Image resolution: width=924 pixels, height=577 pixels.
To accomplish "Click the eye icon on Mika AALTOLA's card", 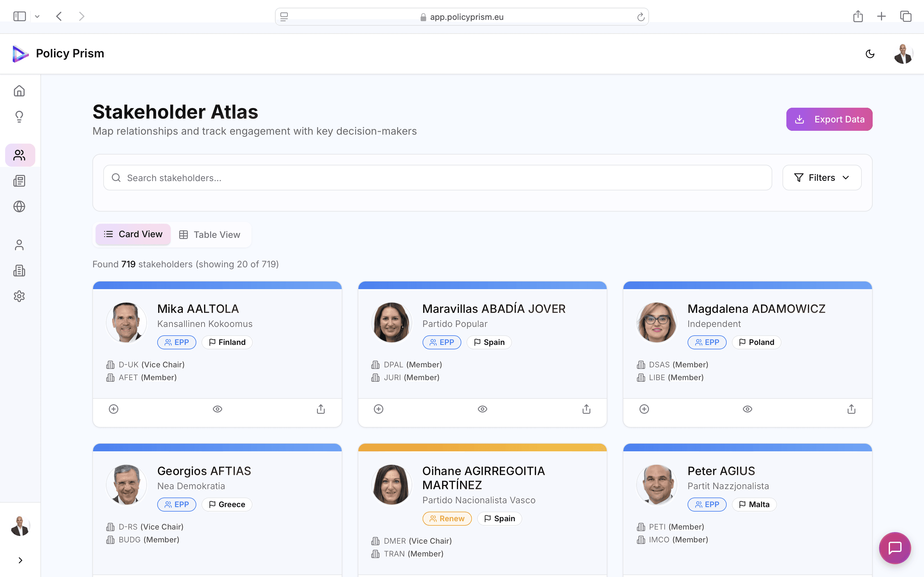I will (x=217, y=409).
